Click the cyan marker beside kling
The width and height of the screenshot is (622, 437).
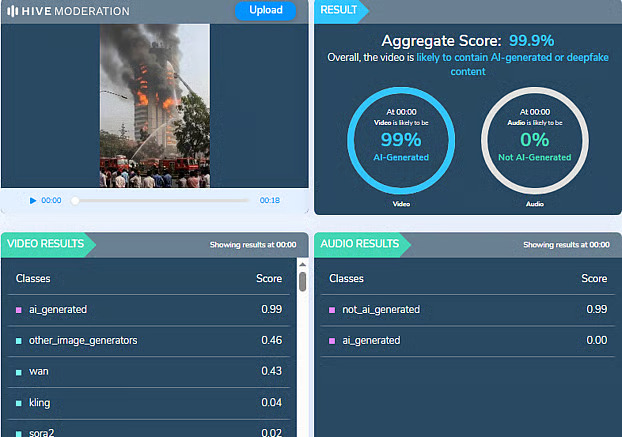(x=18, y=403)
